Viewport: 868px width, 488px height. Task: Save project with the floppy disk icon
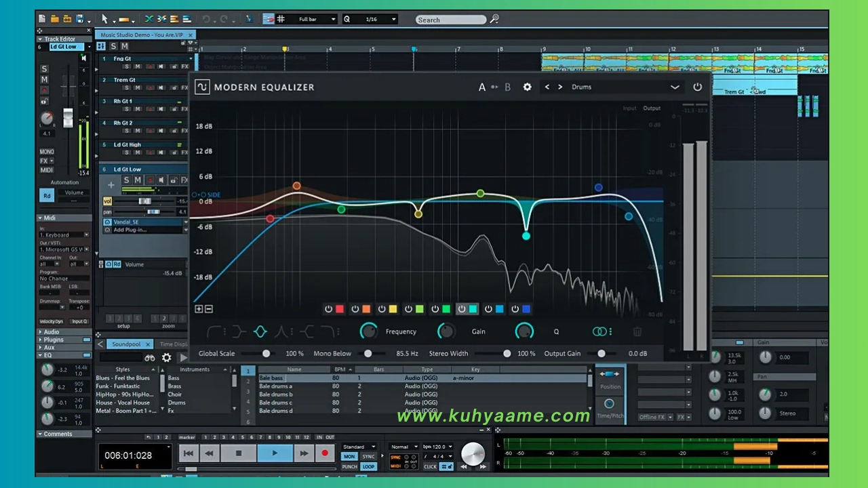(x=80, y=19)
